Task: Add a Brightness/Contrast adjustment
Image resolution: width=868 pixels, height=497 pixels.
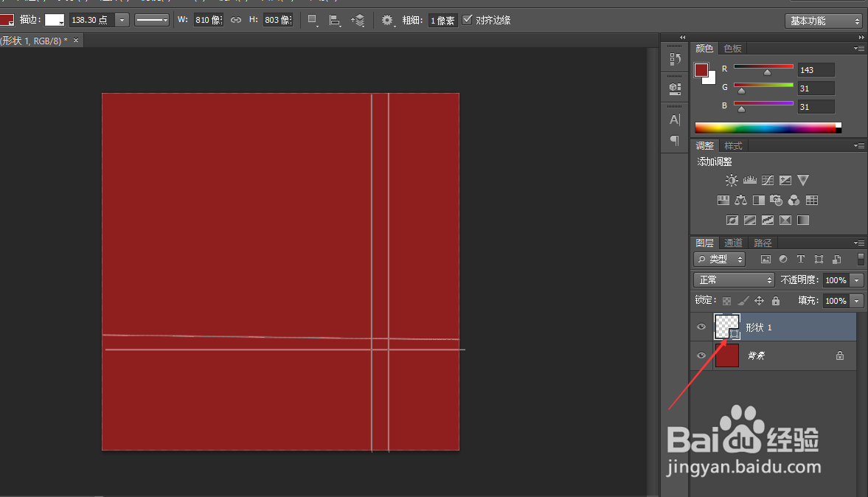Action: (732, 181)
